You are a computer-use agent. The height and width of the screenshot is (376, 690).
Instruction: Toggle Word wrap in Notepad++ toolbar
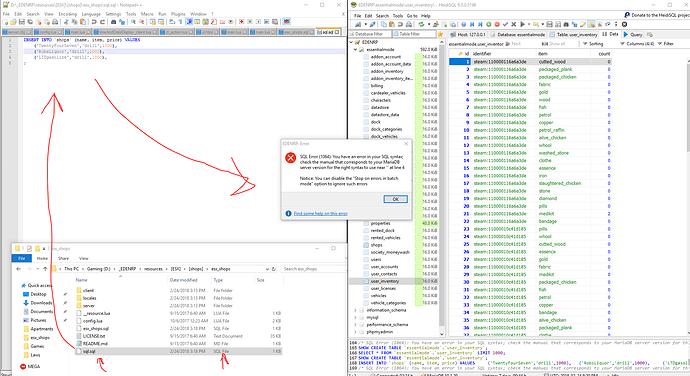click(172, 22)
